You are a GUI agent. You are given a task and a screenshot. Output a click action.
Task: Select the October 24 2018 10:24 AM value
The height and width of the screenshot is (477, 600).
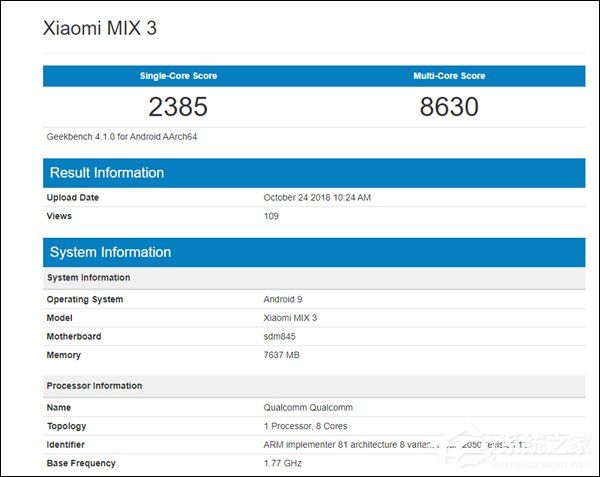317,197
